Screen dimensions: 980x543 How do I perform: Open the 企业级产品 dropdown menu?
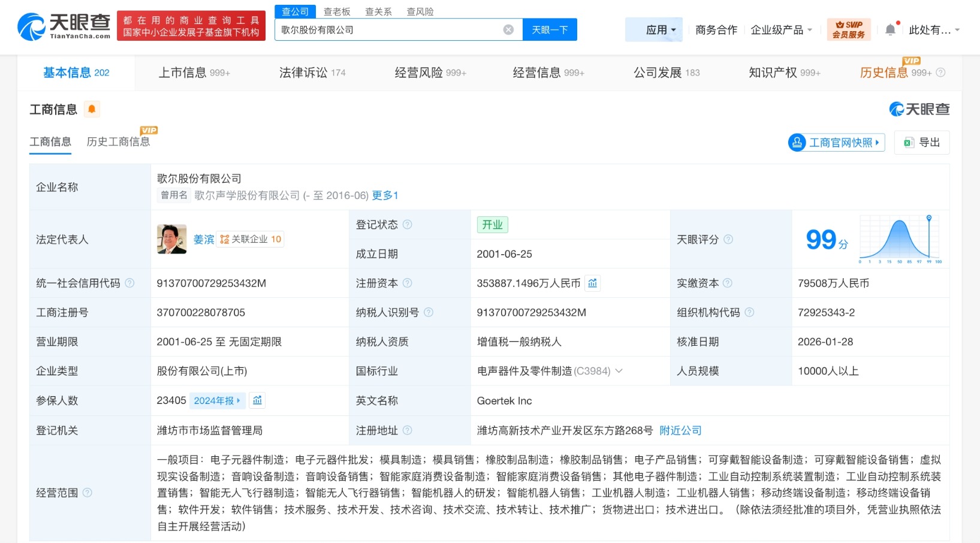click(781, 30)
